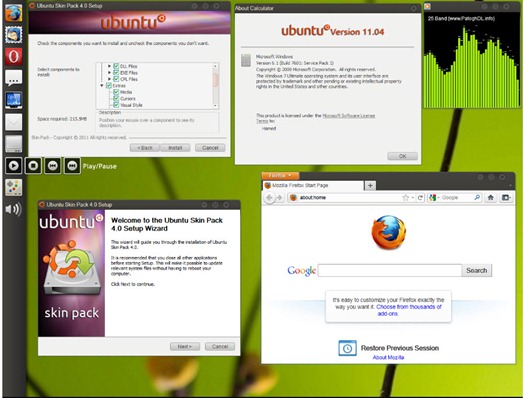Image resolution: width=524 pixels, height=398 pixels.
Task: Click the Play/Pause media button
Action: click(x=14, y=166)
